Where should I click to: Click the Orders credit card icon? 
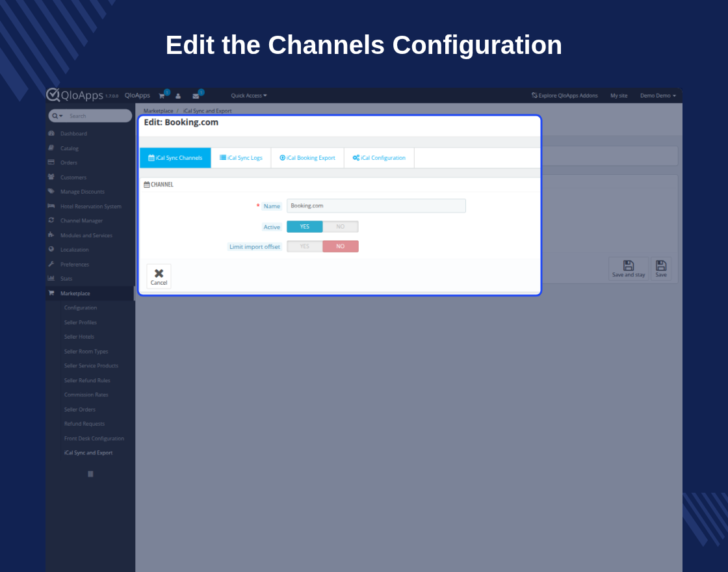51,162
